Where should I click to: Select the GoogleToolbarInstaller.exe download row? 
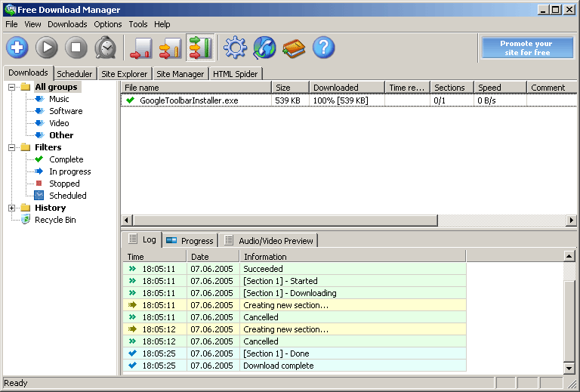click(x=189, y=100)
